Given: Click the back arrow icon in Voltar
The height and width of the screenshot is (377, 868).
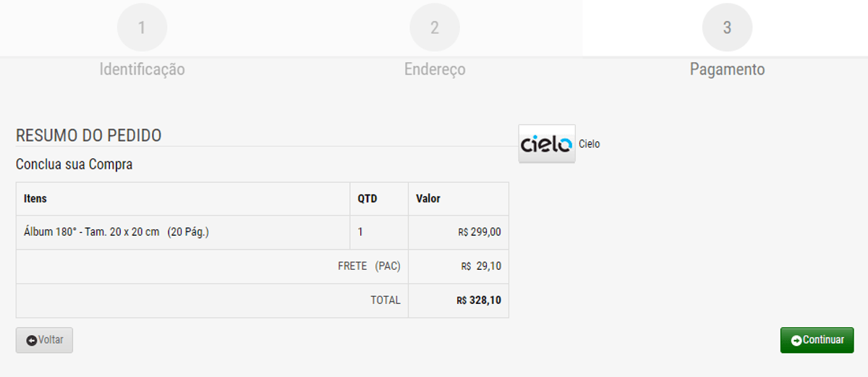Looking at the screenshot, I should click(x=32, y=341).
